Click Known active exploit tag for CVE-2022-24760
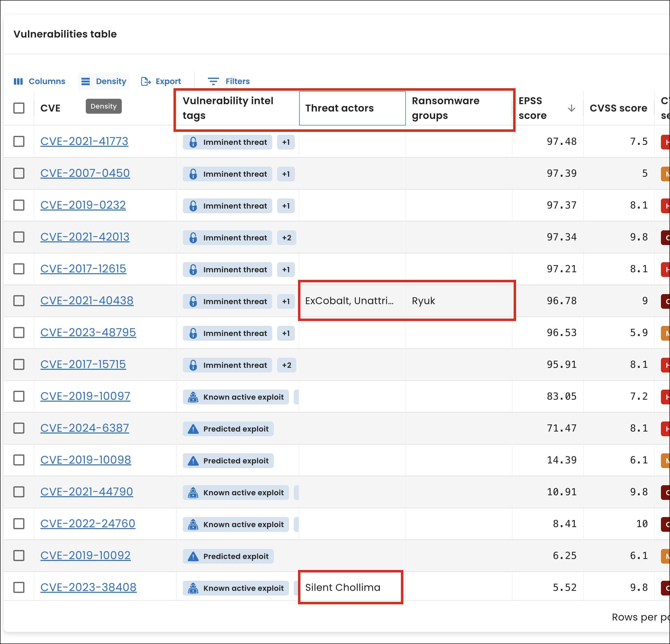The width and height of the screenshot is (670, 644). [236, 524]
